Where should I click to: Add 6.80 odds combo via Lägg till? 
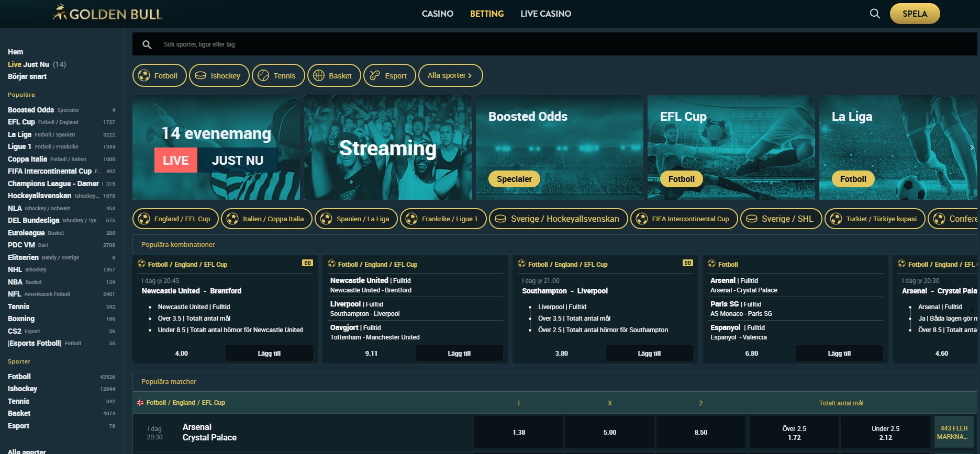click(839, 354)
